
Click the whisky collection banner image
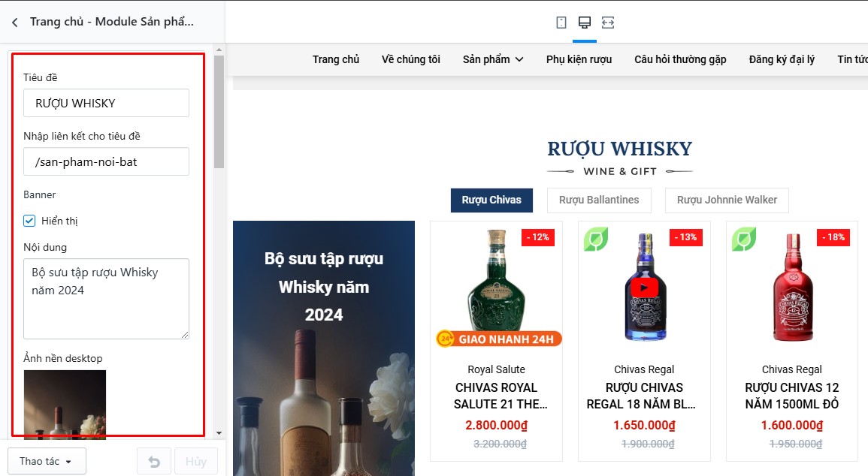(x=324, y=348)
